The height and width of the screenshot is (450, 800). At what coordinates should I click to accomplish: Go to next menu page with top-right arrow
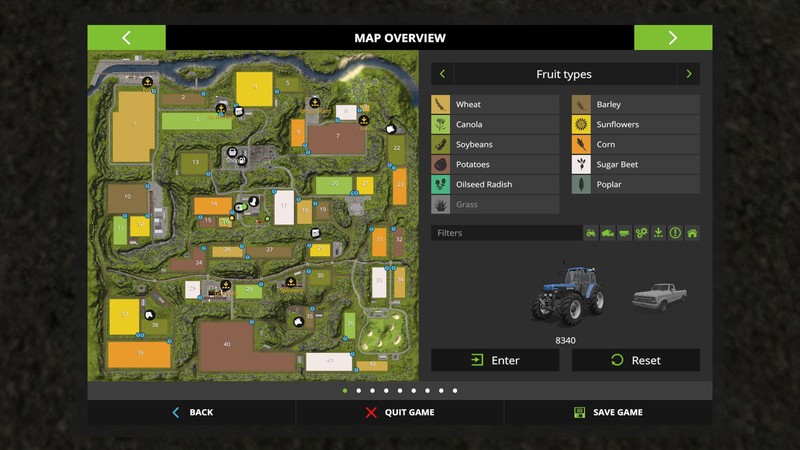[x=673, y=38]
